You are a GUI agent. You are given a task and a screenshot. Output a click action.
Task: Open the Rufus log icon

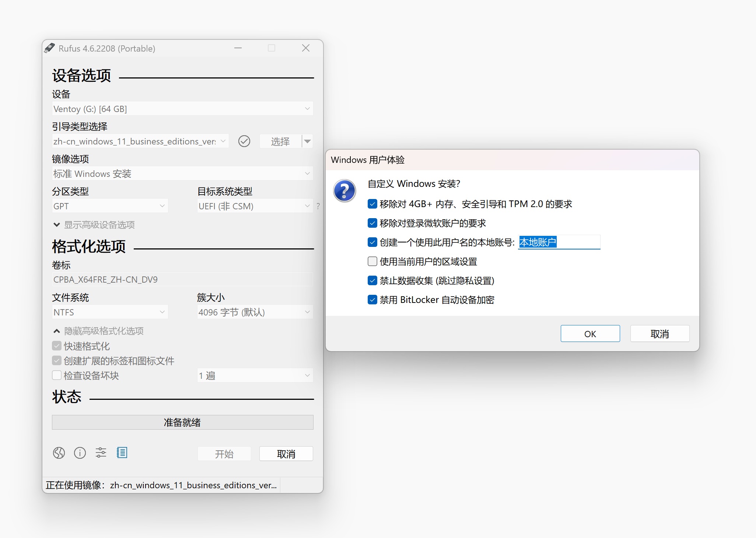pos(122,453)
